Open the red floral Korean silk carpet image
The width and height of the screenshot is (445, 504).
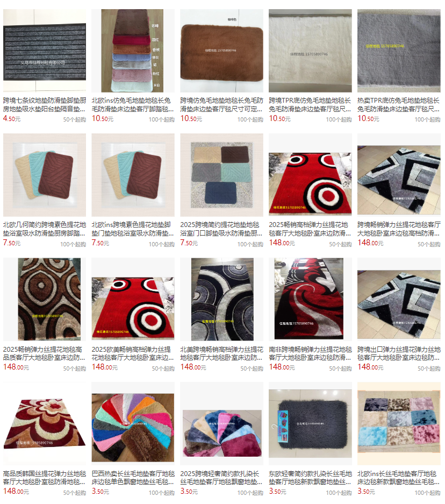tap(45, 424)
